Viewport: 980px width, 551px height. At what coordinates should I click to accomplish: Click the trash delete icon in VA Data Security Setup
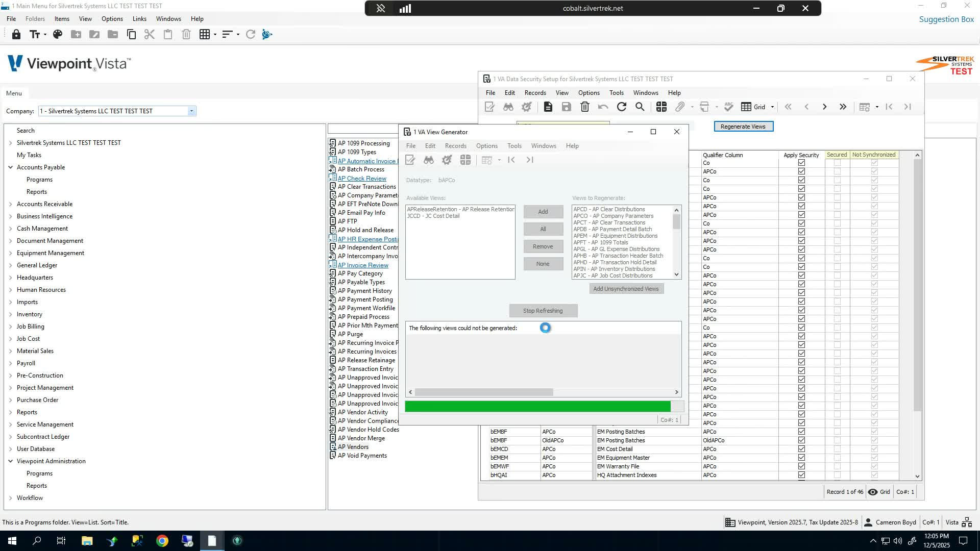pos(585,107)
